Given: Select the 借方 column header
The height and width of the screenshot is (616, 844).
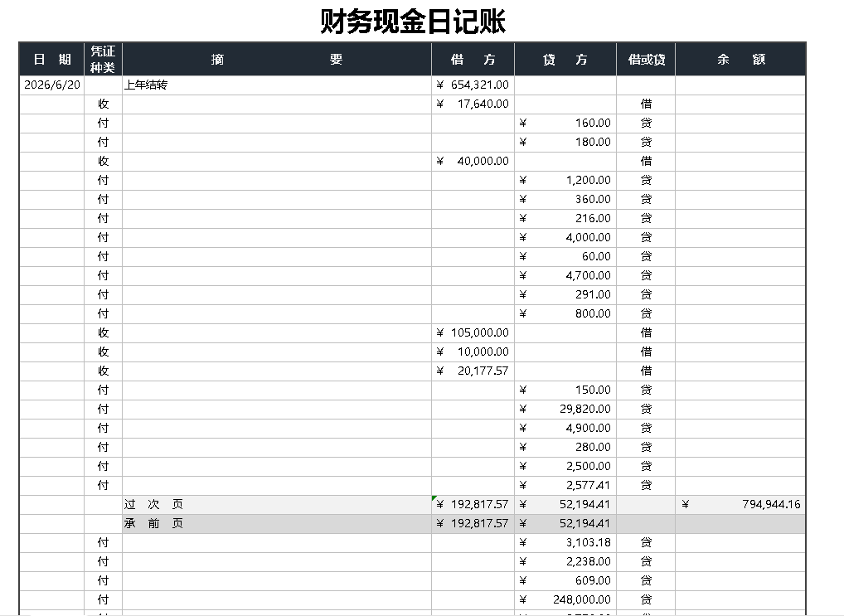Looking at the screenshot, I should 473,59.
